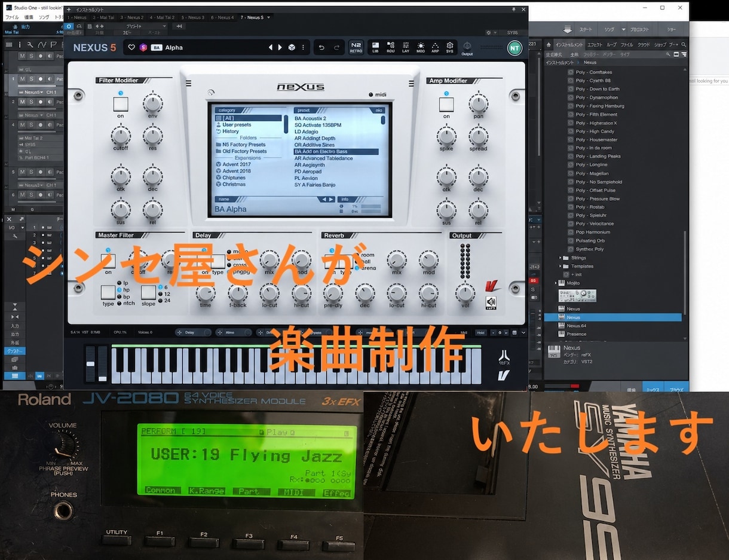Click the redo arrow in Nexus header
Screen dimensions: 729x560
pos(336,47)
